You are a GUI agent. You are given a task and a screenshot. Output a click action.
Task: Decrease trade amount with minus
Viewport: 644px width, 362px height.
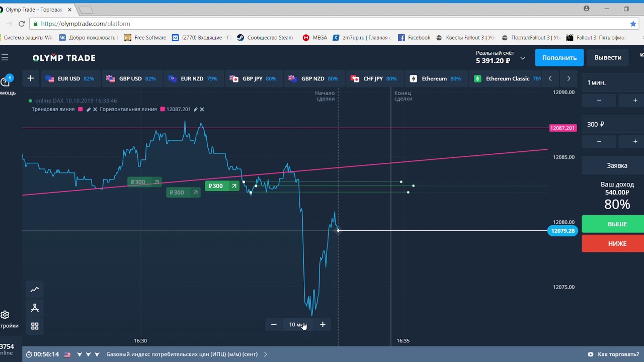point(599,142)
